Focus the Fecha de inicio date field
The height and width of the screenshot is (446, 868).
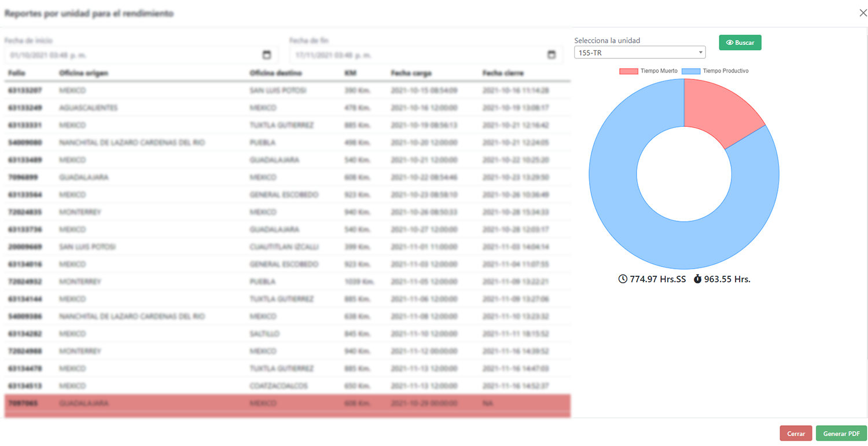133,55
